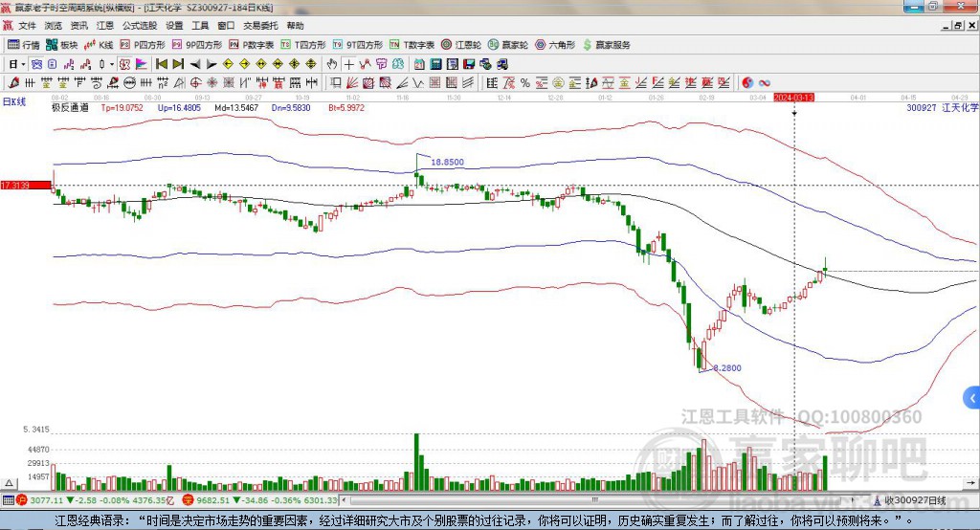This screenshot has width=980, height=530.
Task: Click the gold coin circle icon
Action: [x=558, y=82]
